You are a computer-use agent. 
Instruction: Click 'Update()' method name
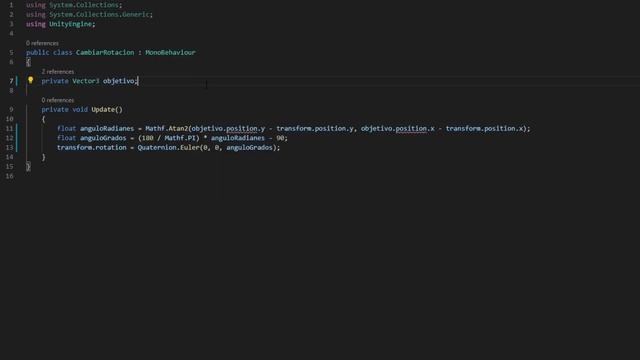tap(107, 109)
